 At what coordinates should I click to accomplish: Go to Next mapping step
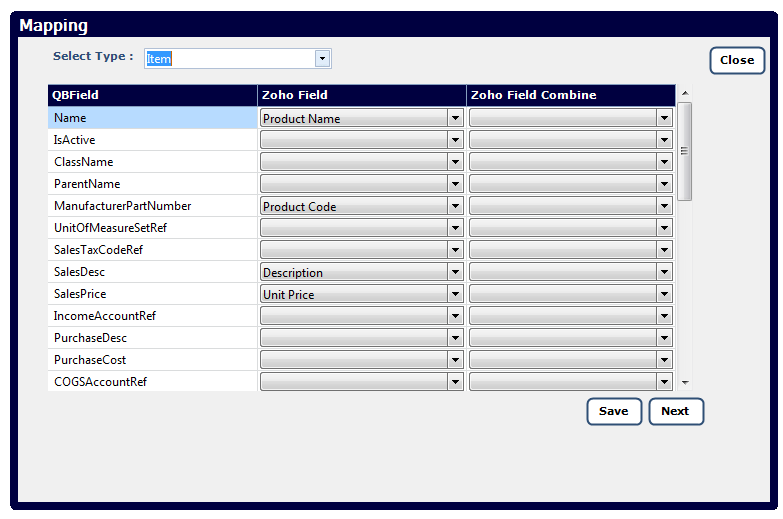[x=676, y=412]
